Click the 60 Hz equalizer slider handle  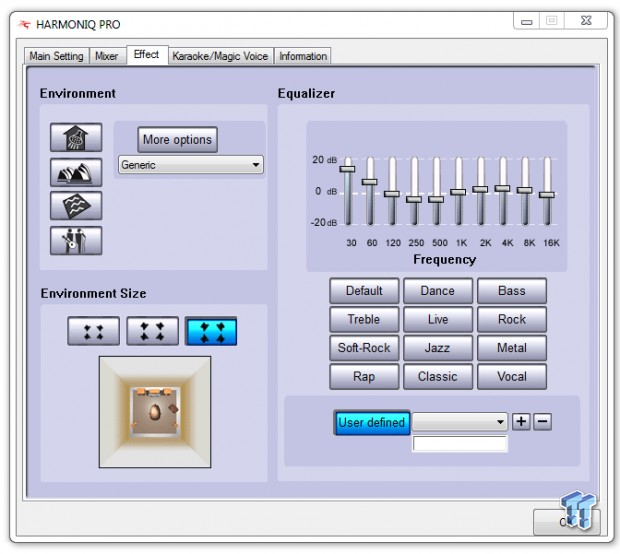[370, 182]
